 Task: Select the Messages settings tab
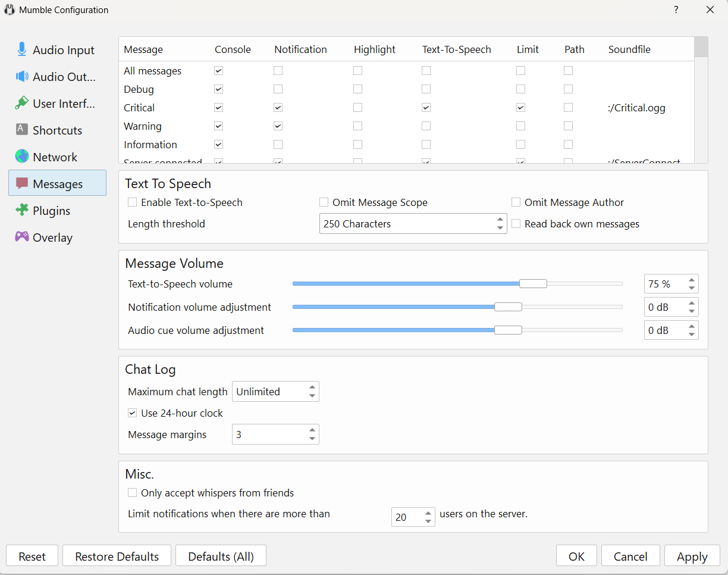(x=57, y=183)
